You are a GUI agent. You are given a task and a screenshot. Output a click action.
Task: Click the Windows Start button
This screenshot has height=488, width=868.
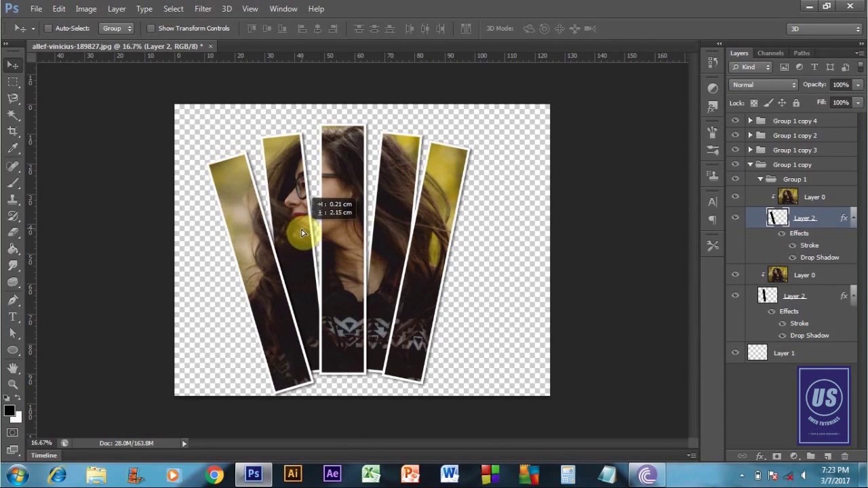[16, 474]
